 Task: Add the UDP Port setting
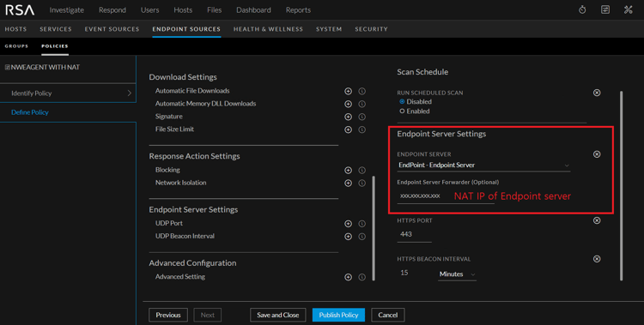pos(349,224)
